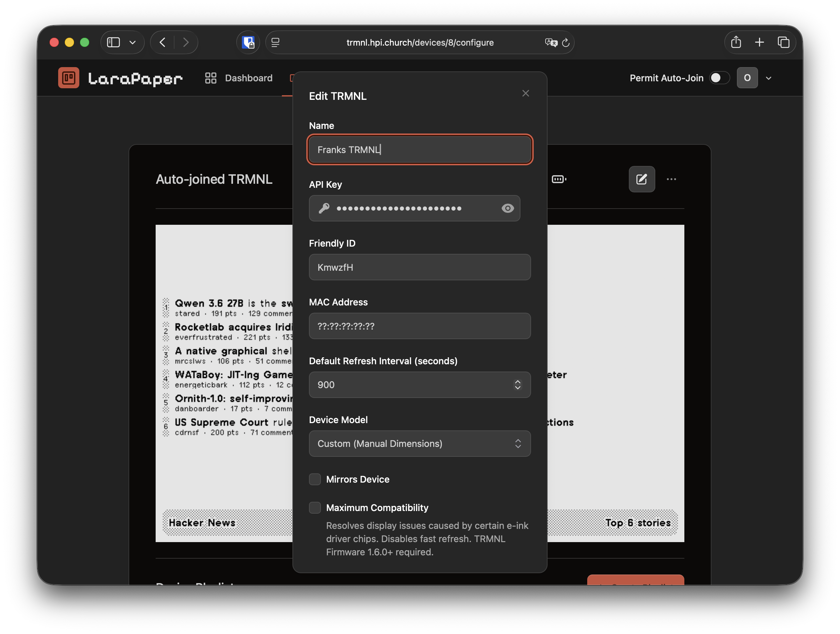Viewport: 840px width, 634px height.
Task: Open the Device Model dropdown
Action: click(x=420, y=444)
